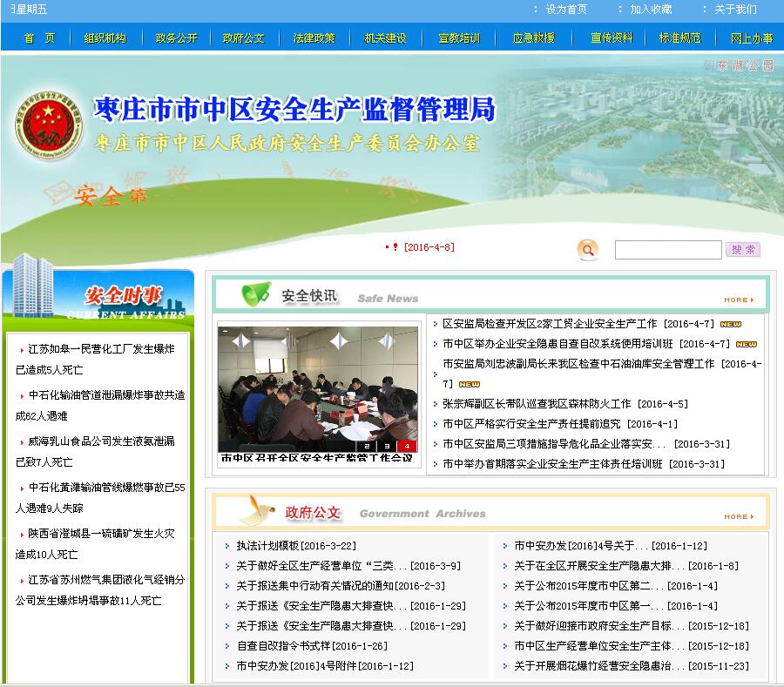Go to the 政务公开 menu item
Image resolution: width=784 pixels, height=687 pixels.
(177, 38)
